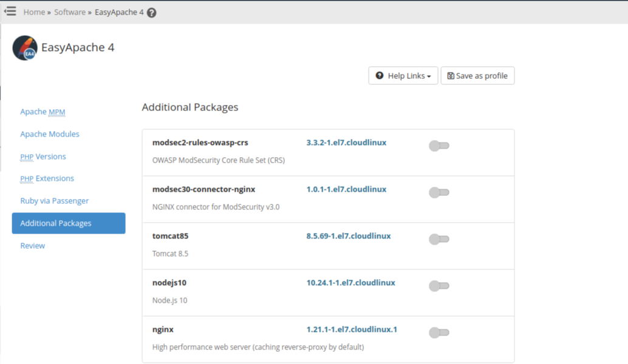Switch on the nginx package toggle

(x=439, y=332)
